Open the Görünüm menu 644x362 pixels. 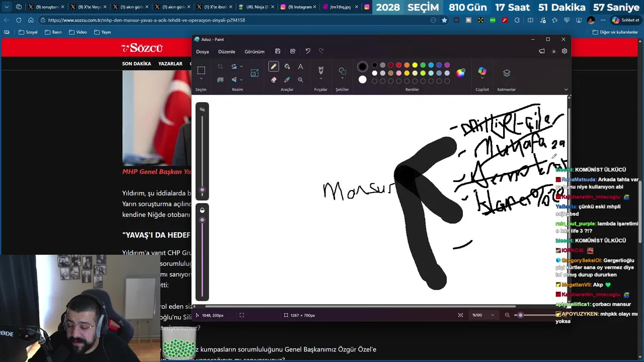click(x=255, y=51)
